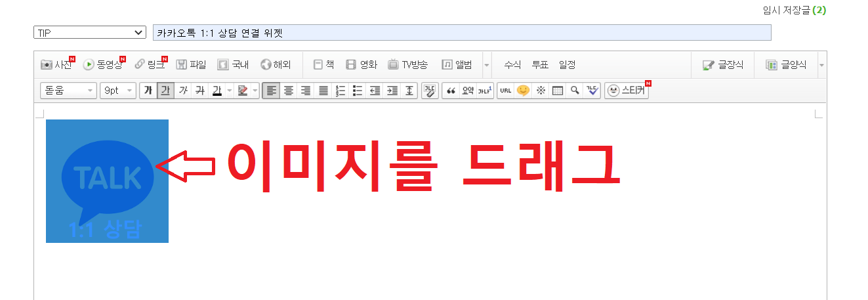Open 임시 저장글 saved drafts
Viewport: 868px width, 300px height.
click(x=795, y=11)
